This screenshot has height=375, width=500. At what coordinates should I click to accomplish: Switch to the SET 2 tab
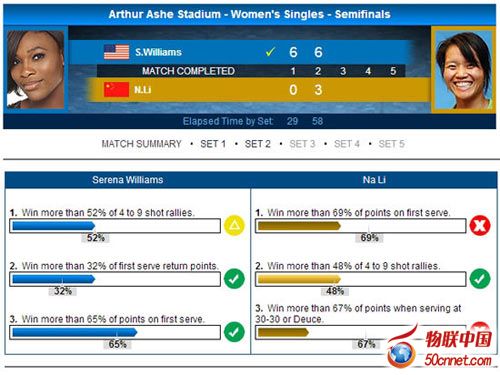click(x=258, y=144)
